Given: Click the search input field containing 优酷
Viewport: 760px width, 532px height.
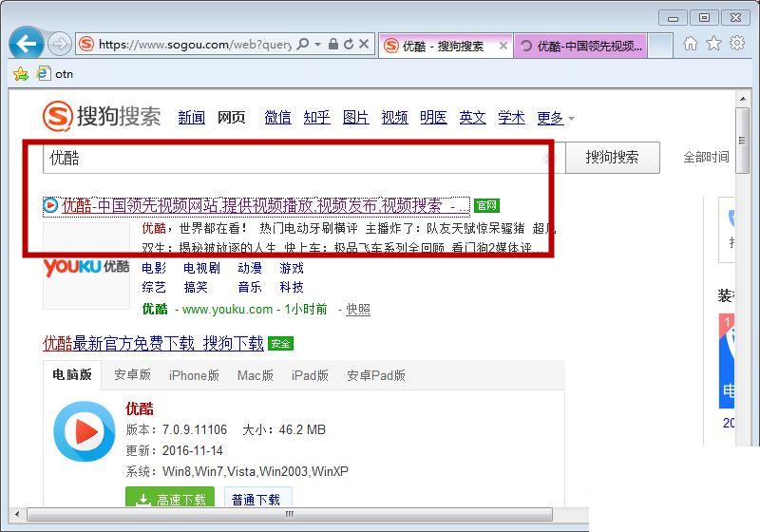Looking at the screenshot, I should point(294,158).
